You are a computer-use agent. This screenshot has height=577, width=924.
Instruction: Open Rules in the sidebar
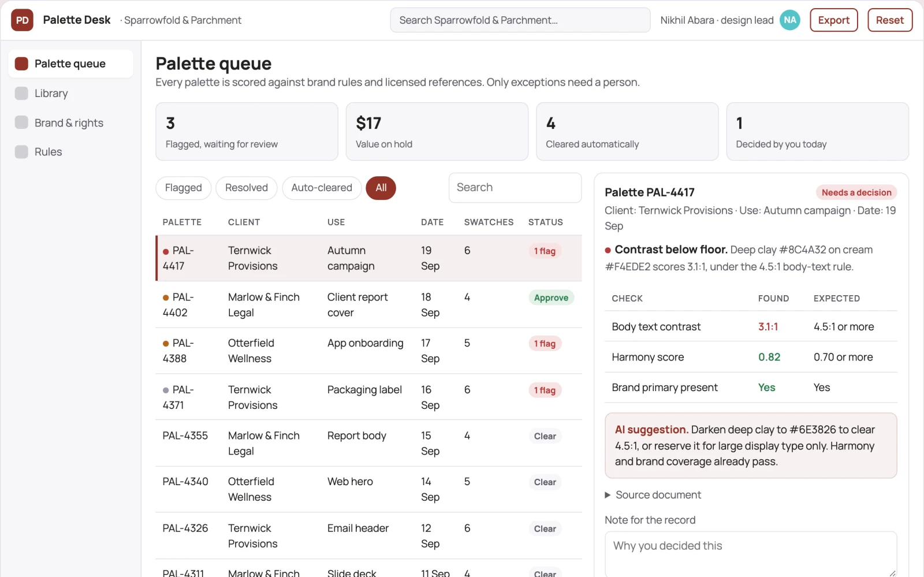pyautogui.click(x=70, y=152)
